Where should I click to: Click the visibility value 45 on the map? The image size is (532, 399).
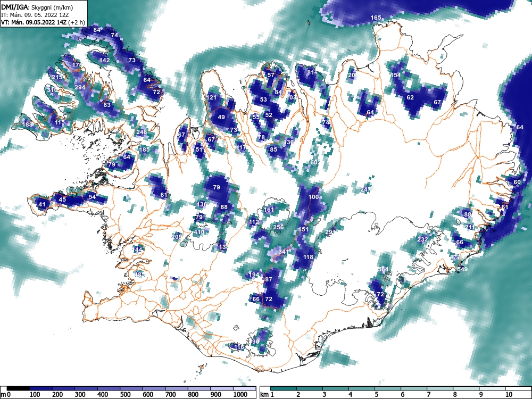62,199
